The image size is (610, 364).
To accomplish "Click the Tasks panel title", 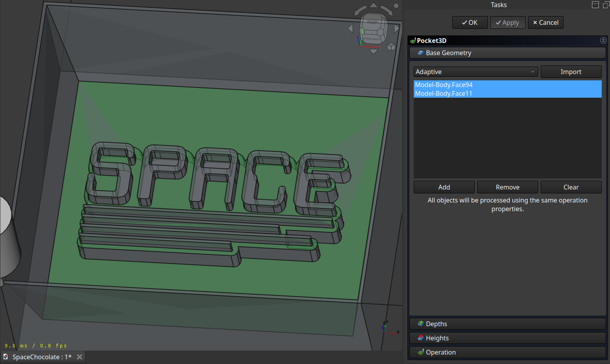I will pyautogui.click(x=498, y=5).
